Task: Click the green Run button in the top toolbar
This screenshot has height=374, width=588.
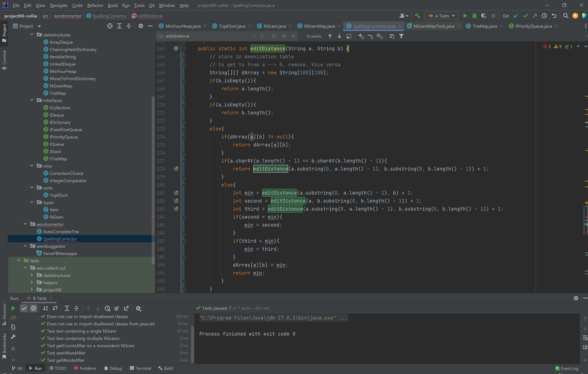Action: pos(465,16)
